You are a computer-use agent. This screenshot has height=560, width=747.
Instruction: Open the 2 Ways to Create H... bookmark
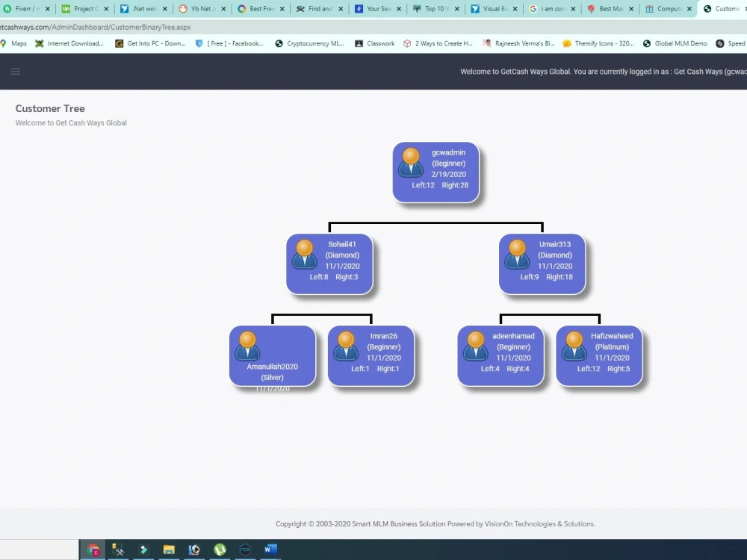[x=438, y=43]
